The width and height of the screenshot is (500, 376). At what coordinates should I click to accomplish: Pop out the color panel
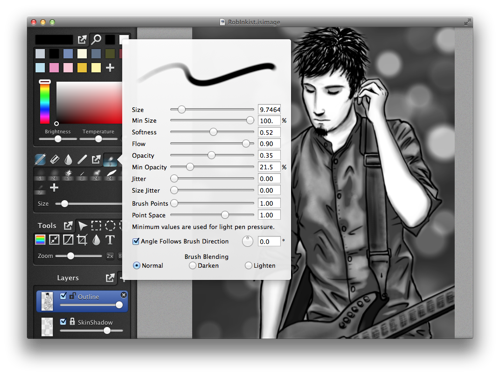coord(82,40)
